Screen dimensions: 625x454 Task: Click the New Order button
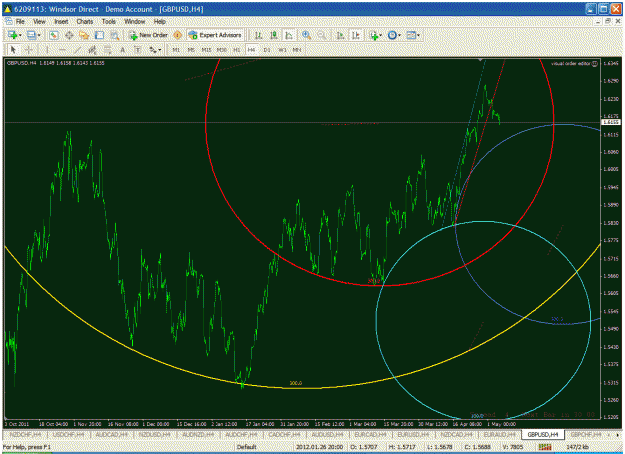click(x=149, y=35)
